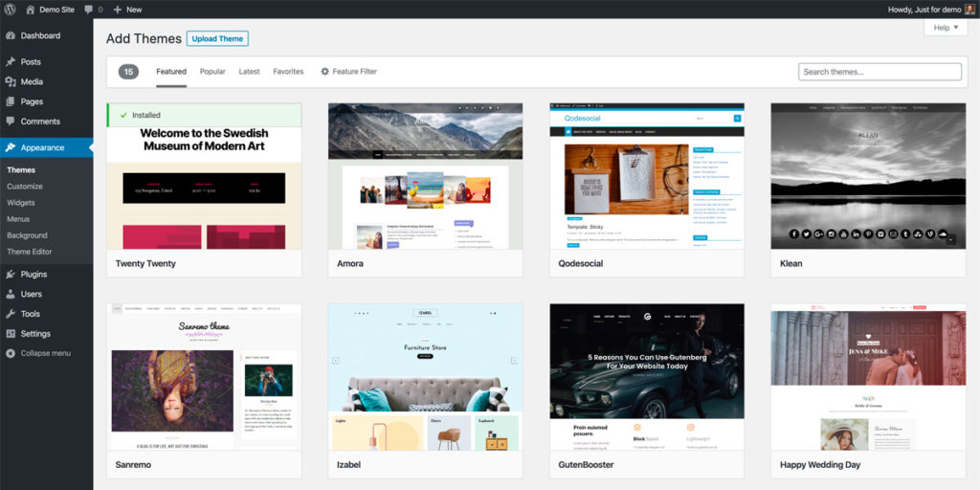Select the Sanremo theme thumbnail
This screenshot has height=490, width=980.
pyautogui.click(x=205, y=377)
